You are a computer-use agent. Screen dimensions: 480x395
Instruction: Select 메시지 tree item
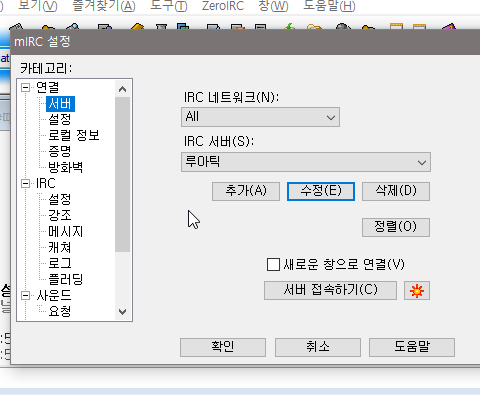pyautogui.click(x=66, y=231)
